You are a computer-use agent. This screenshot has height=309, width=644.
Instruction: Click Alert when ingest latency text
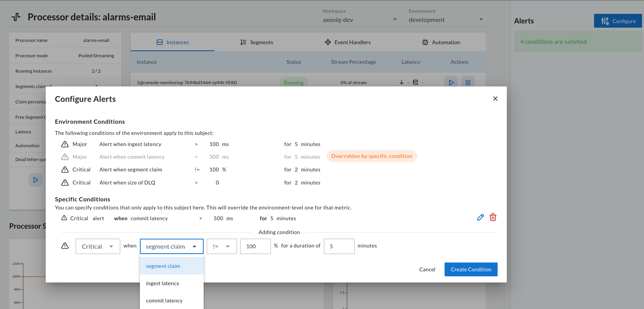point(130,144)
